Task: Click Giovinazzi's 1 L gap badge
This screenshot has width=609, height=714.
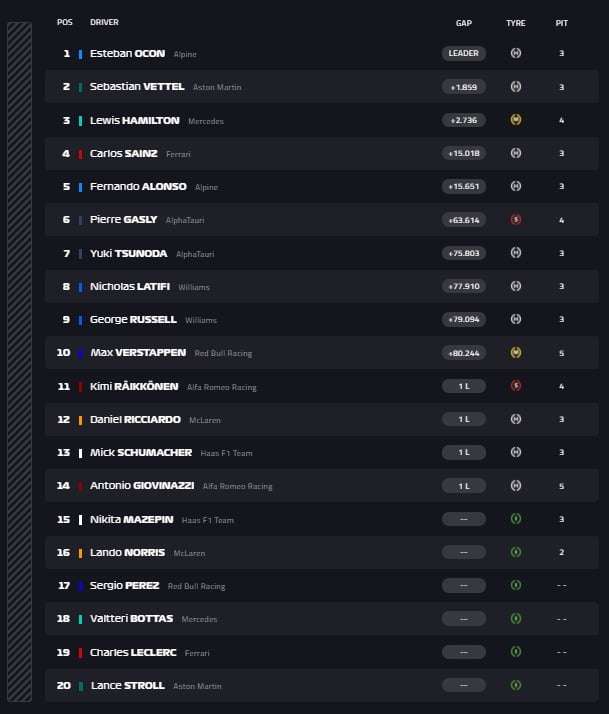Action: [463, 486]
